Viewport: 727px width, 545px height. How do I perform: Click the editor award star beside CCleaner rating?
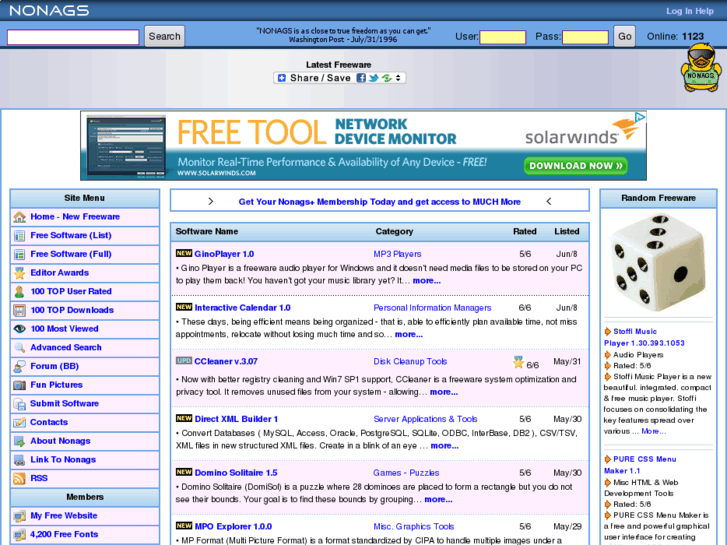point(518,362)
